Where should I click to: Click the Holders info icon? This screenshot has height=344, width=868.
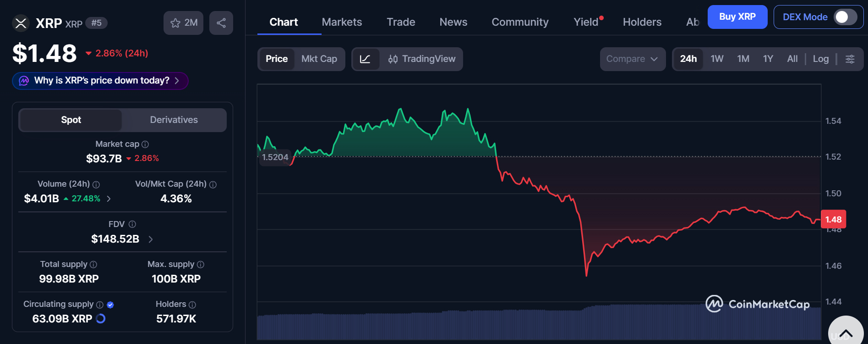click(192, 305)
